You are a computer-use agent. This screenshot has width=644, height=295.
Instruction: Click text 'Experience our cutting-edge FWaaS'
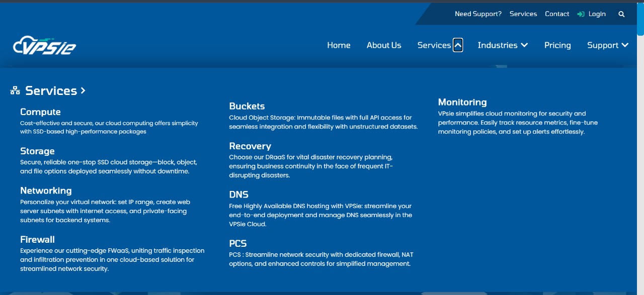pos(75,250)
